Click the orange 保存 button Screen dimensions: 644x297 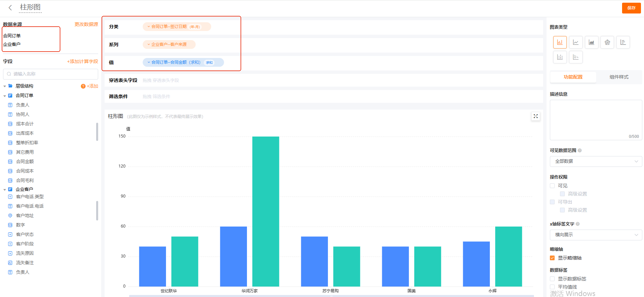click(631, 8)
